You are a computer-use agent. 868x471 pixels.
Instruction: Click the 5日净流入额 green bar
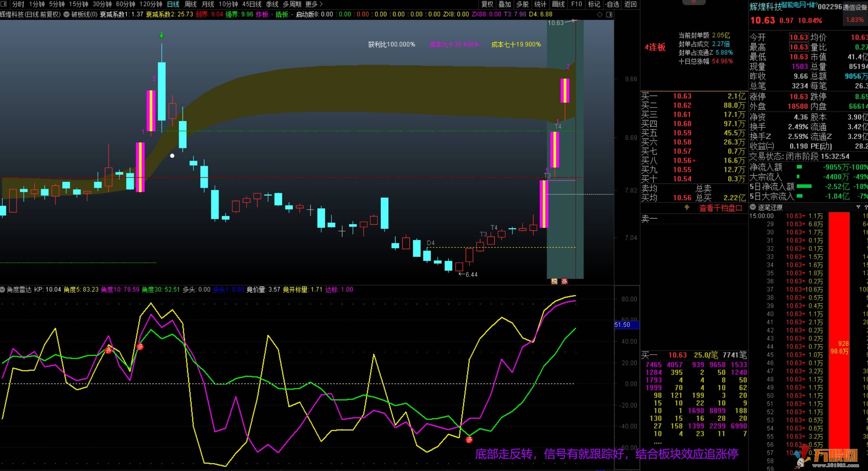(x=804, y=186)
